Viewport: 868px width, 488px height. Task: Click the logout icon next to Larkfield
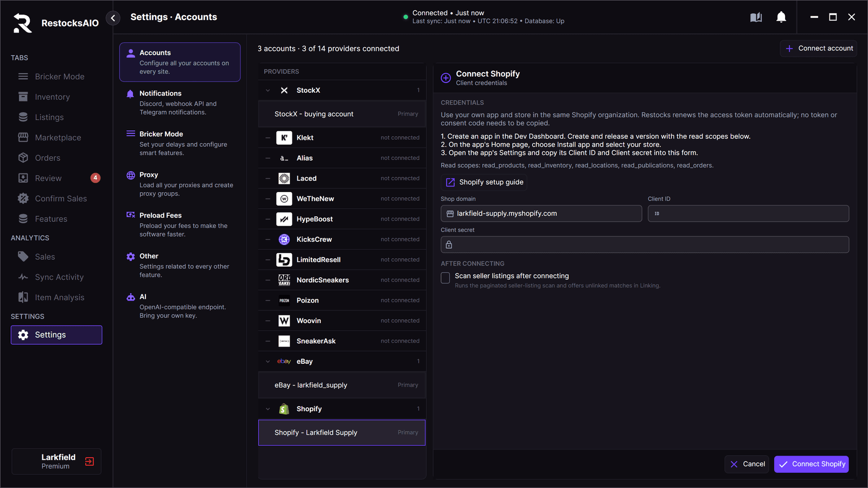[x=90, y=461]
